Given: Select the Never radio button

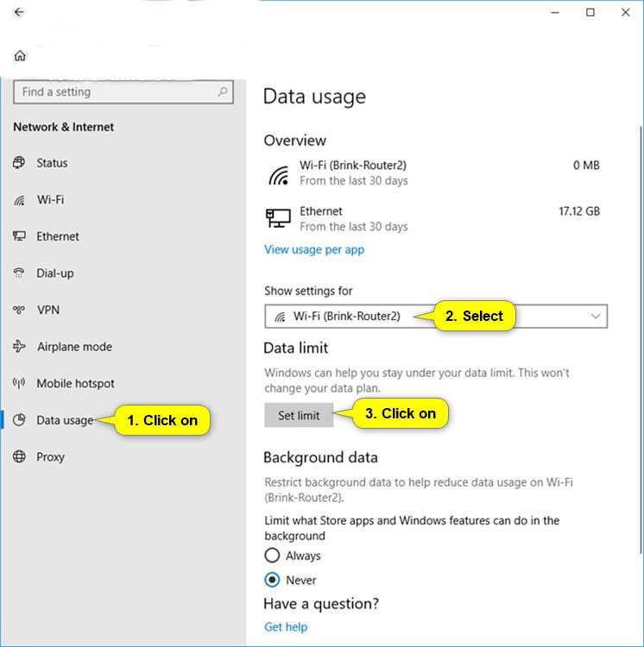Looking at the screenshot, I should pos(273,580).
